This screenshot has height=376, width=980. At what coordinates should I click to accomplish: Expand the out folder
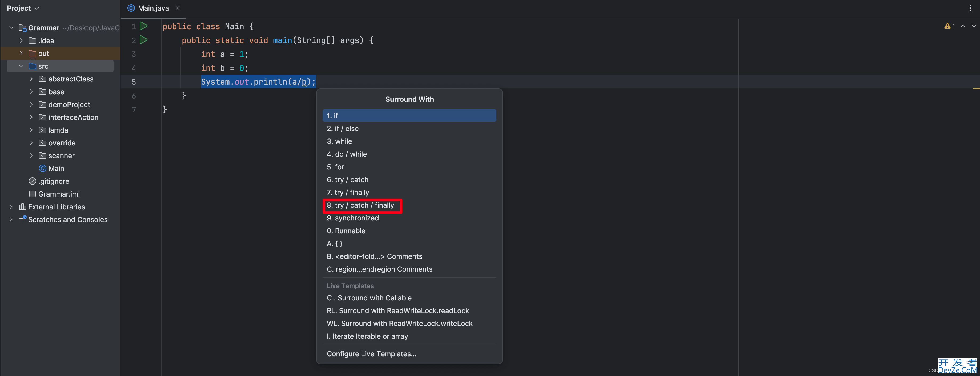coord(21,53)
